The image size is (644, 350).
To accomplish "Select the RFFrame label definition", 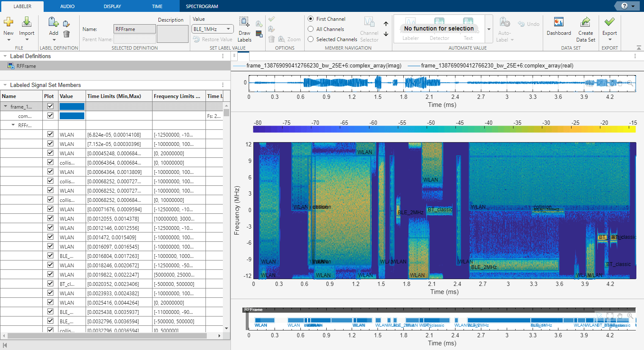I will [x=26, y=66].
